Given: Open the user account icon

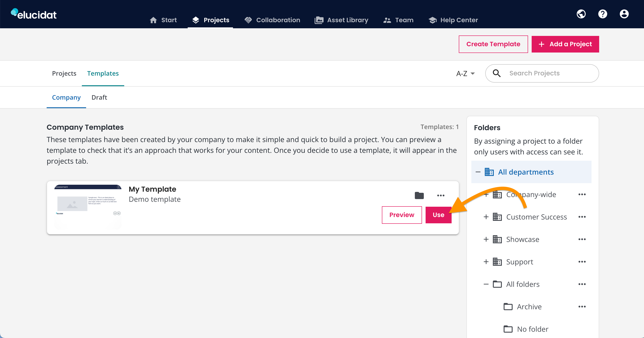Looking at the screenshot, I should pyautogui.click(x=624, y=14).
